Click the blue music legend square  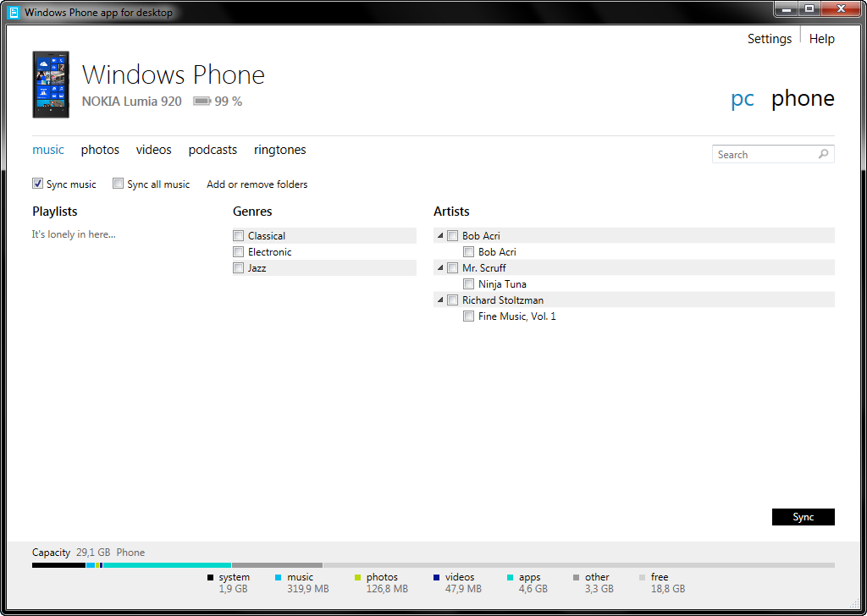(278, 577)
